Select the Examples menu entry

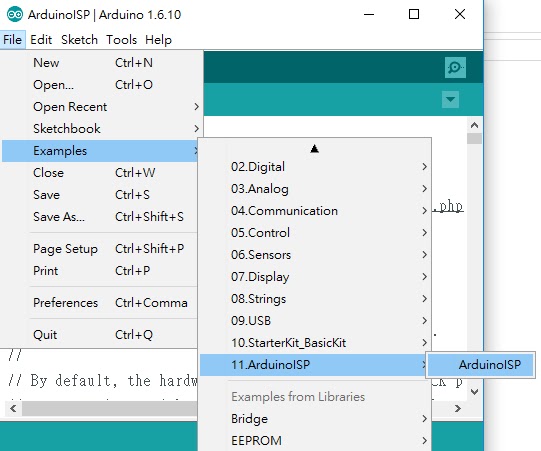100,151
